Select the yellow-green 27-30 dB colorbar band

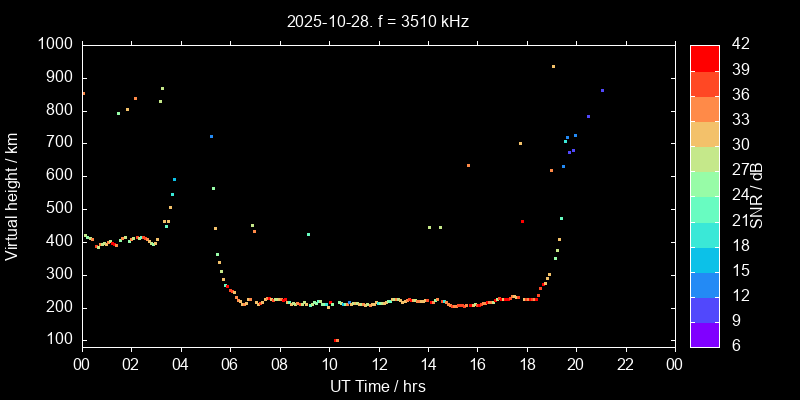(704, 158)
